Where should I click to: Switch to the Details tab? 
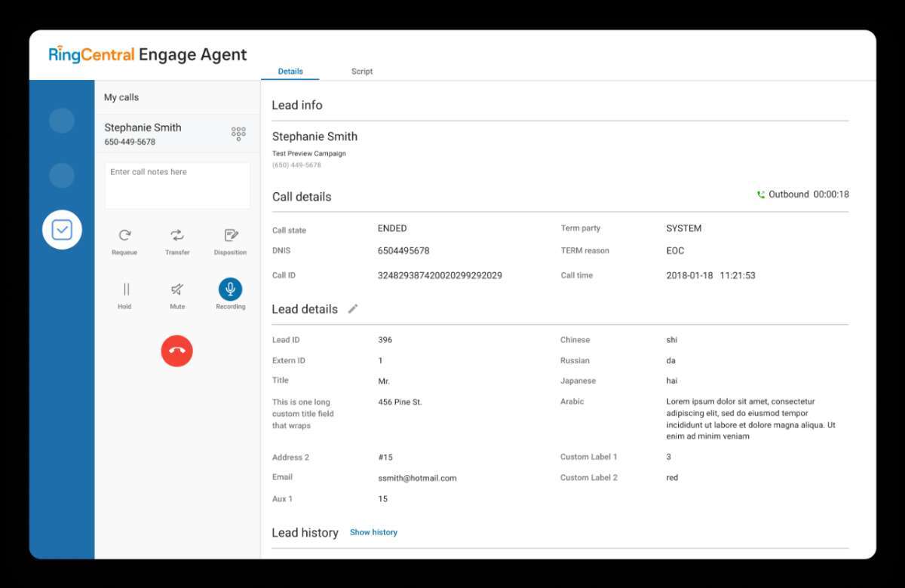coord(290,71)
